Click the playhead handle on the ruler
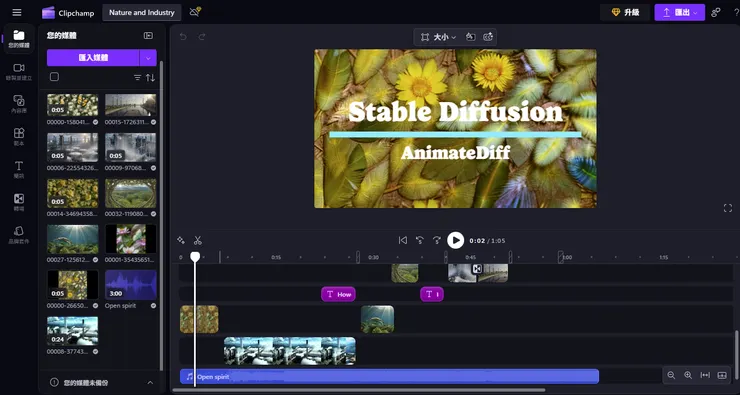 tap(195, 257)
